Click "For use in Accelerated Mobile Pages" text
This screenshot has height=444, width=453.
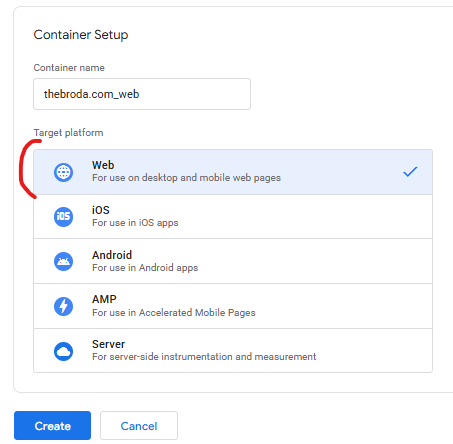click(x=174, y=313)
